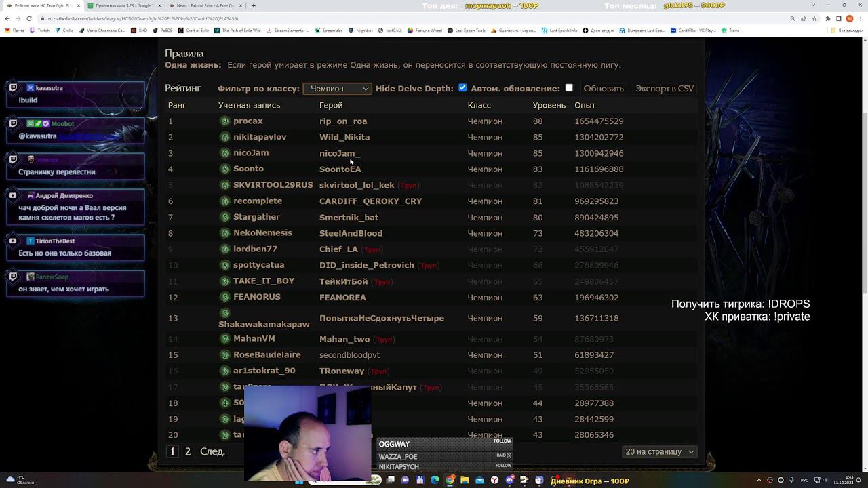Open the Все закладки bookmarks folder
This screenshot has width=868, height=488.
click(848, 30)
